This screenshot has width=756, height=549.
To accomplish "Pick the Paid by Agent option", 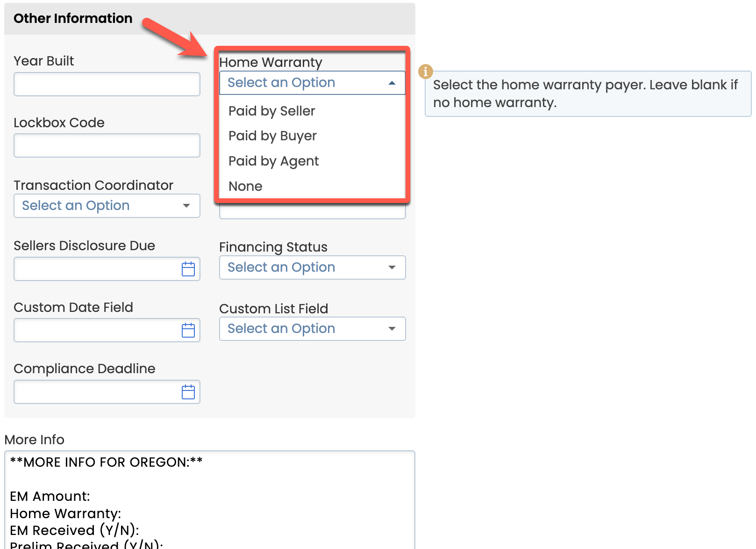I will click(x=273, y=161).
